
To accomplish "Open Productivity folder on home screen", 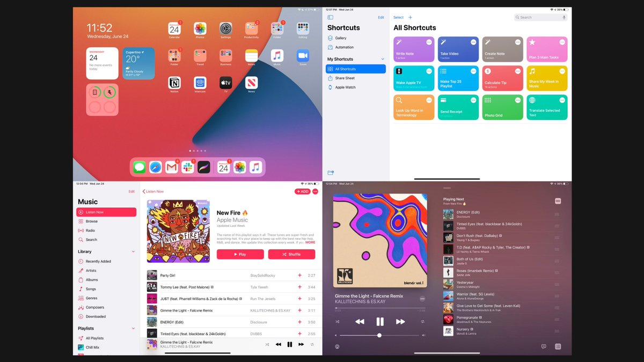I will pos(251,28).
